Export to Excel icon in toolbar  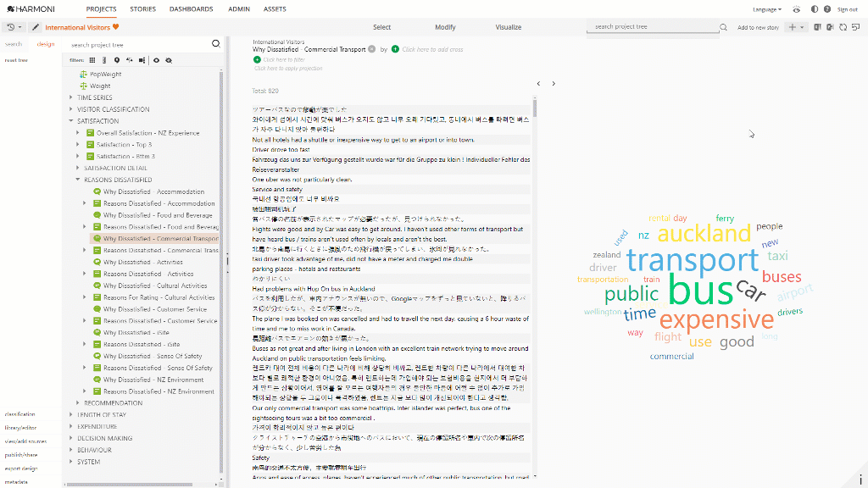(818, 27)
